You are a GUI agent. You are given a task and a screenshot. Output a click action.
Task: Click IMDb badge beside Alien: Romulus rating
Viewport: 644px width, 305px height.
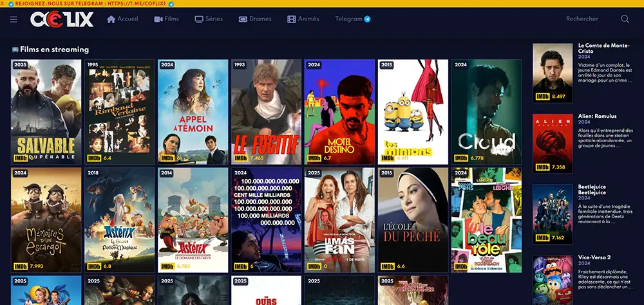(x=542, y=167)
